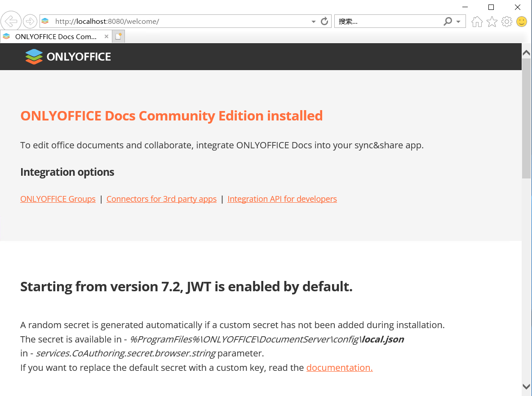Open a new tab with the new-tab button
The height and width of the screenshot is (396, 532).
118,36
